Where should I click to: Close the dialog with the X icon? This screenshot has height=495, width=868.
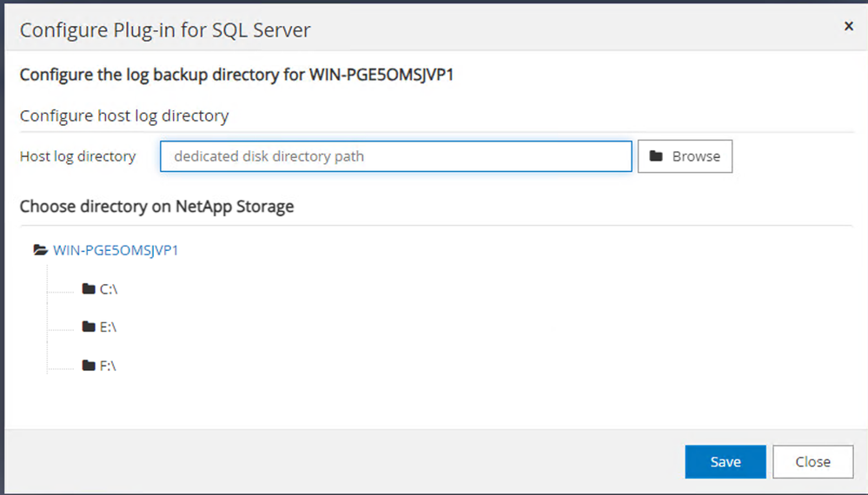[x=849, y=26]
